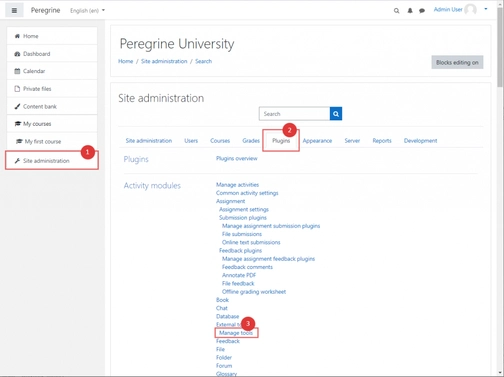Screen dimensions: 504x377
Task: Click the Content bank brush icon
Action: [17, 106]
